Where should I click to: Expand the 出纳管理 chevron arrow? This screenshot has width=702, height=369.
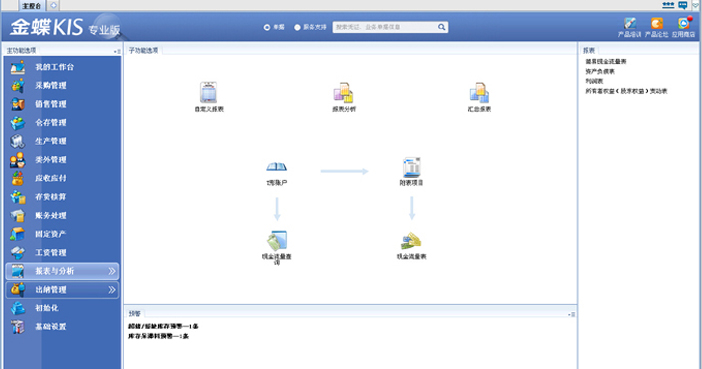coord(112,290)
